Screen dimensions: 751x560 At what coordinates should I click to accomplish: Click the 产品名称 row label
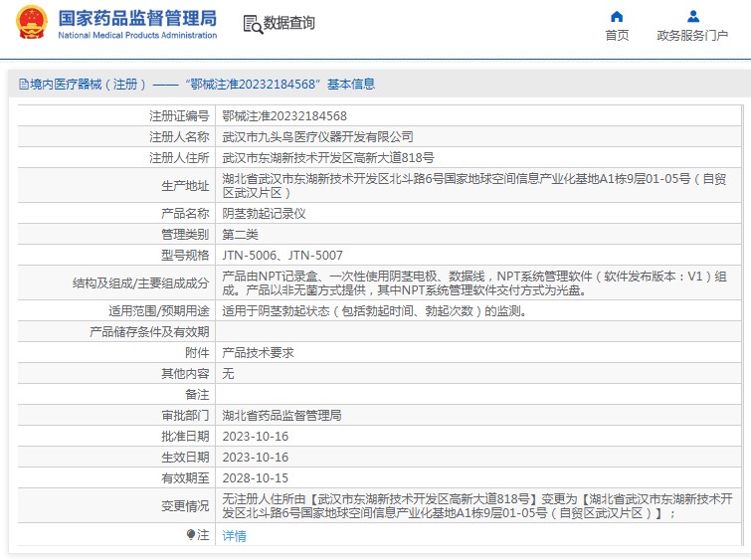pyautogui.click(x=185, y=213)
